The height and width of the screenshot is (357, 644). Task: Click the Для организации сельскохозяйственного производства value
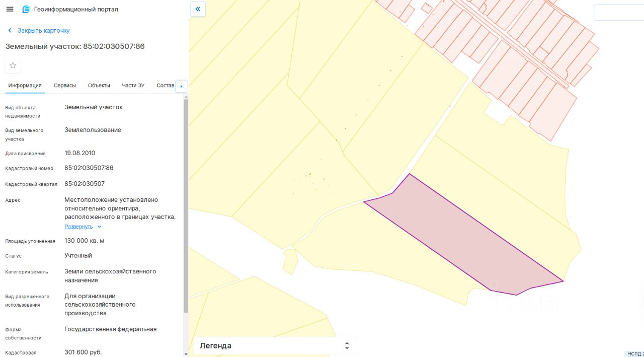click(x=100, y=305)
